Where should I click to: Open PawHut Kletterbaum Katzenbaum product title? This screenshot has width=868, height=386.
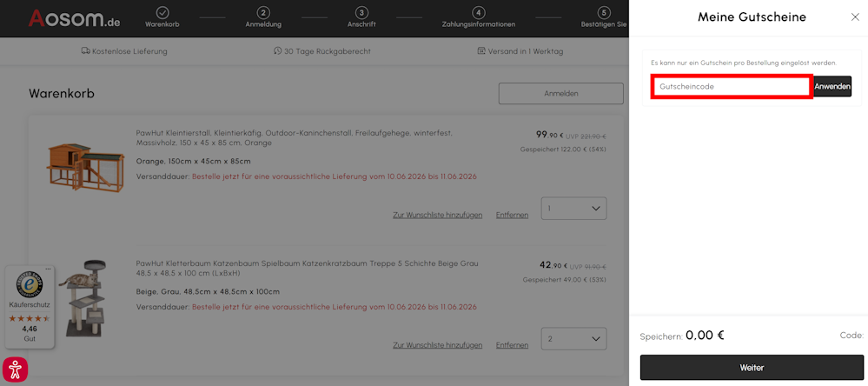307,268
